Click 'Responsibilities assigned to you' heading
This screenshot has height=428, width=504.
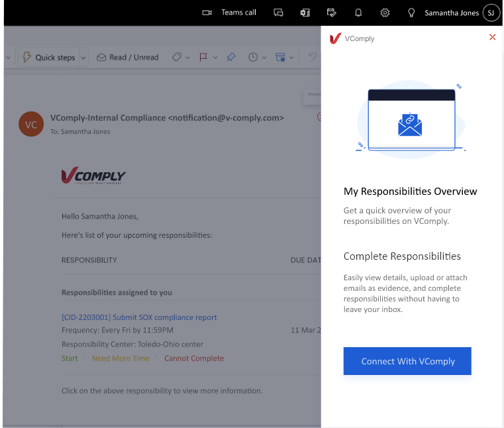click(117, 293)
